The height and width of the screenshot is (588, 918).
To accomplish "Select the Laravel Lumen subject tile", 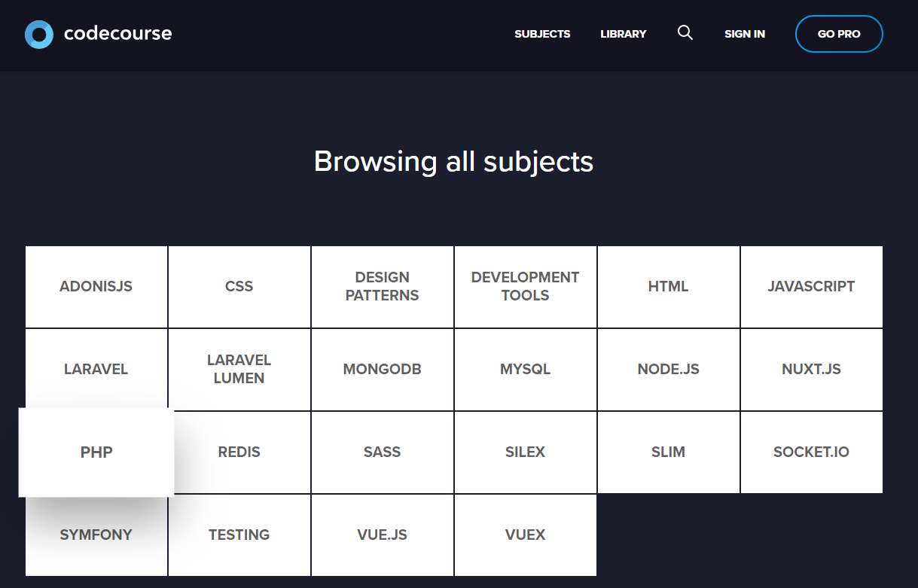I will (239, 370).
